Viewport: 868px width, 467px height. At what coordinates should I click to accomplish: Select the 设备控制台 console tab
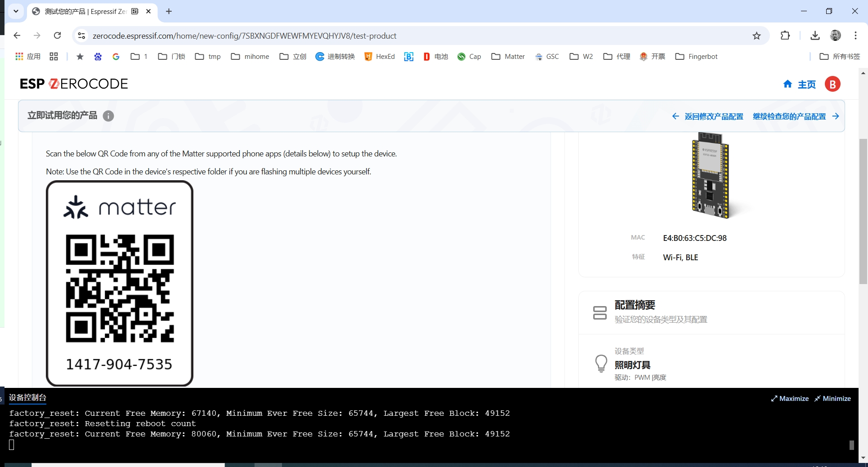tap(27, 398)
